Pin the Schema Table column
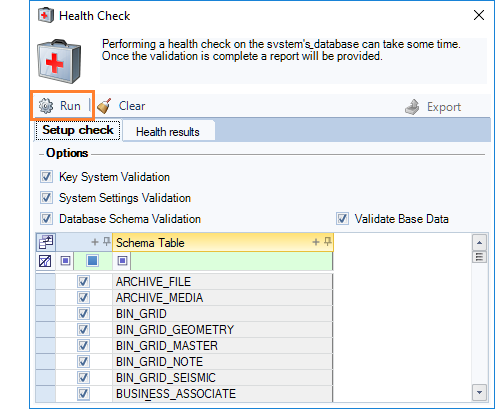495x409 pixels. [x=328, y=242]
